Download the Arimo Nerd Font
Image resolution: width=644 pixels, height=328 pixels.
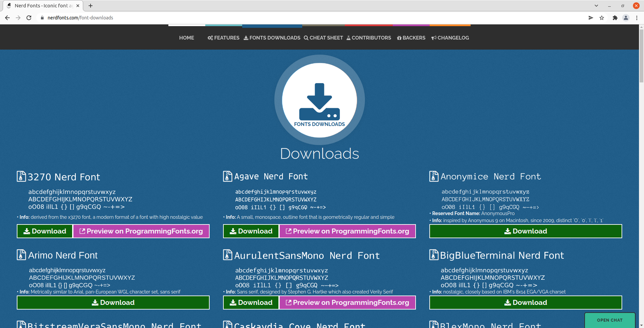tap(113, 303)
